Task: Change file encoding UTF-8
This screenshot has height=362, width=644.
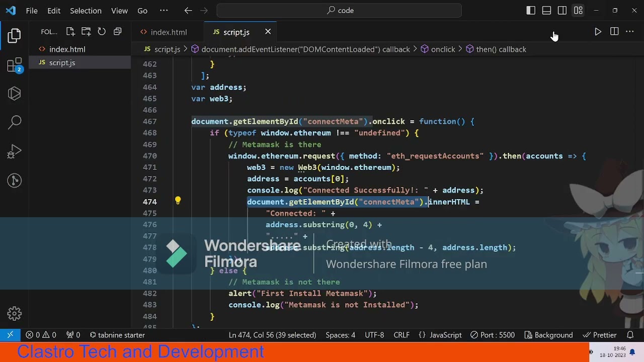Action: [374, 335]
